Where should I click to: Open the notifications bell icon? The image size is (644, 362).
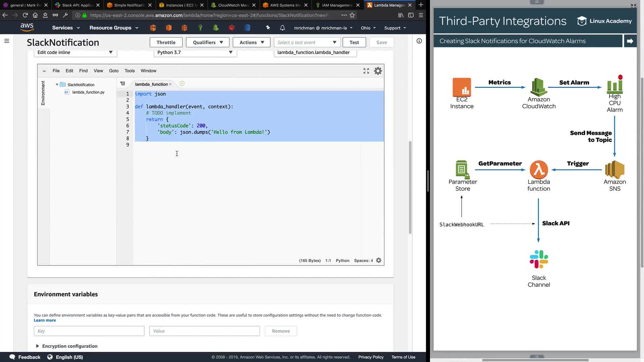[x=282, y=28]
